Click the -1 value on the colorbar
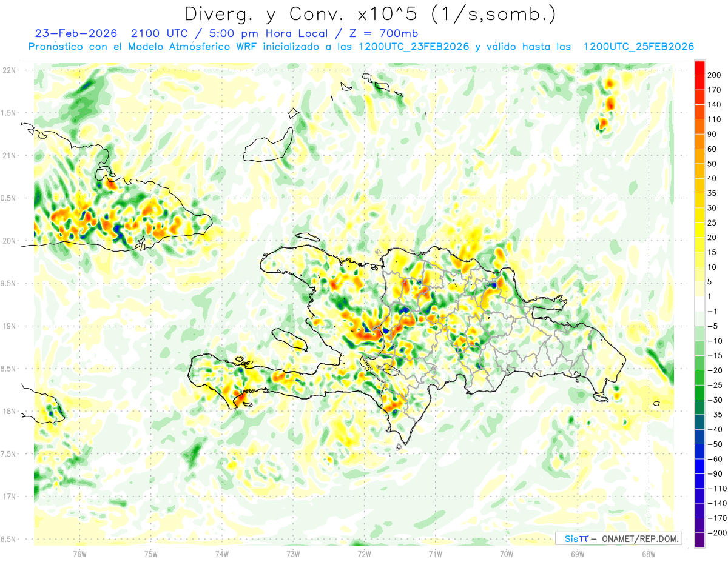 pyautogui.click(x=713, y=311)
